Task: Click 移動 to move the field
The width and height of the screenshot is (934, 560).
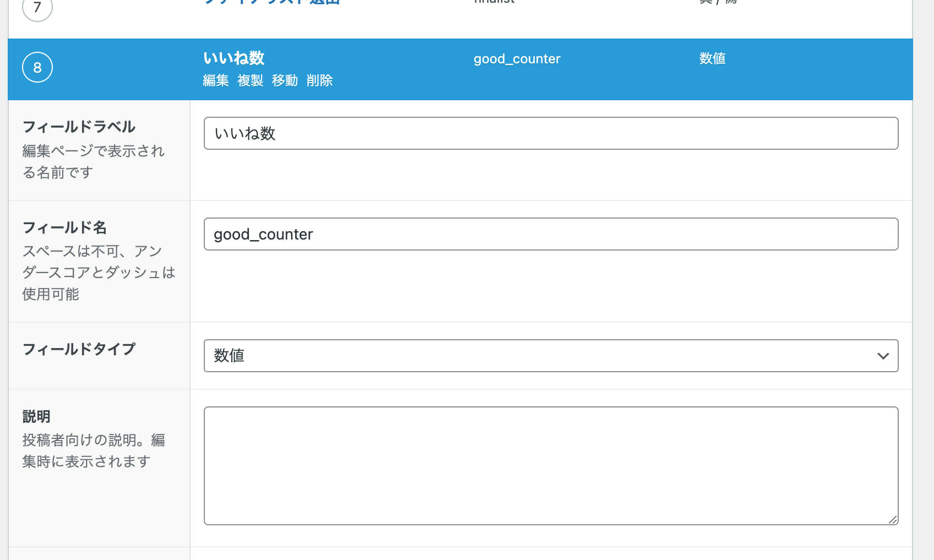Action: pos(285,80)
